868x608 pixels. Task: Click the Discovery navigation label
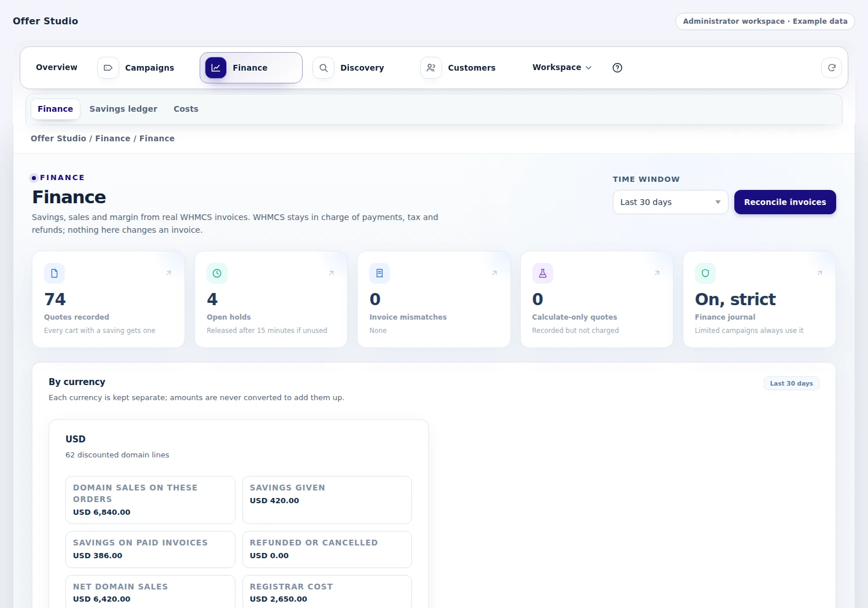pos(362,68)
